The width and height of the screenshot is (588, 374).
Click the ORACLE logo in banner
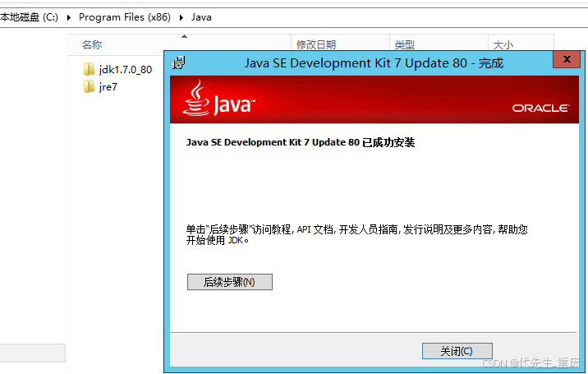click(x=540, y=109)
